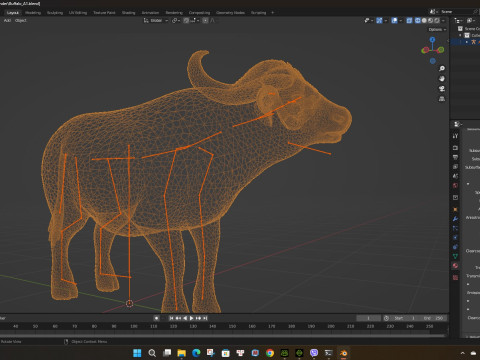The image size is (480, 360).
Task: Jump to the timeline start frame
Action: tap(171, 318)
